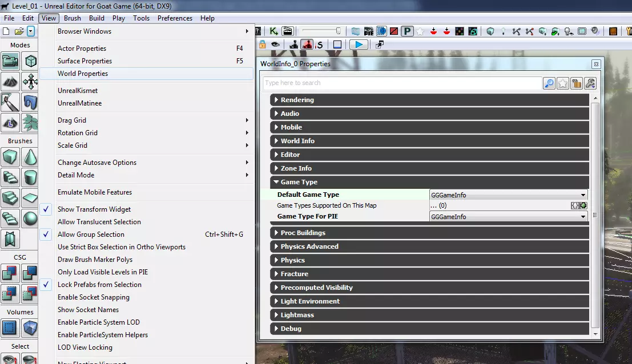Open the Build menu
Viewport: 632px width, 364px height.
pos(96,18)
